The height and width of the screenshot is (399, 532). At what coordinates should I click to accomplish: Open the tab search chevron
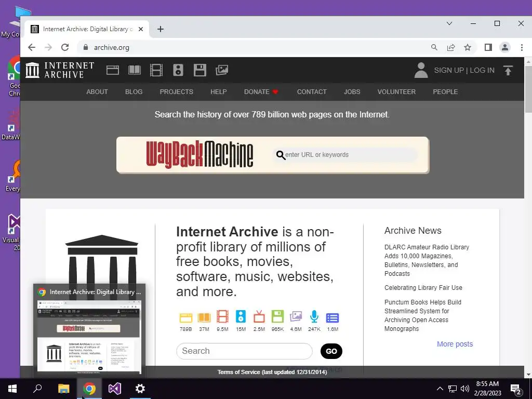(449, 23)
